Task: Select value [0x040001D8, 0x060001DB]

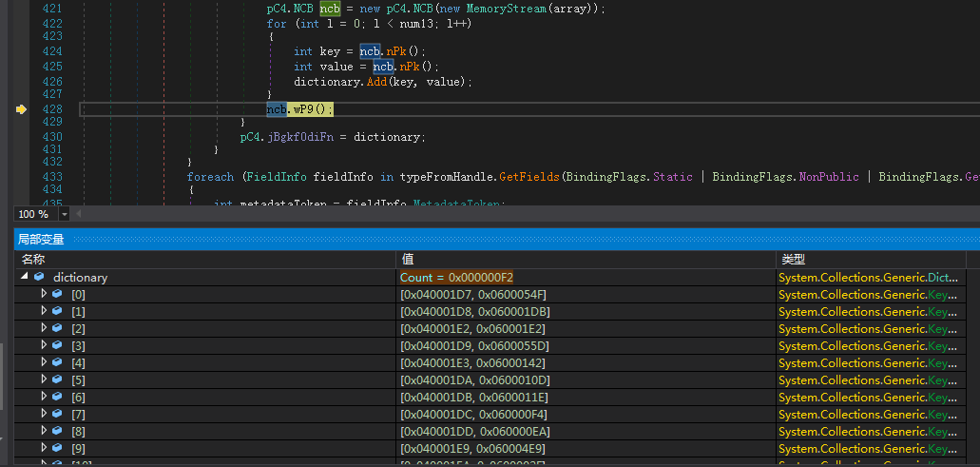Action: coord(475,311)
